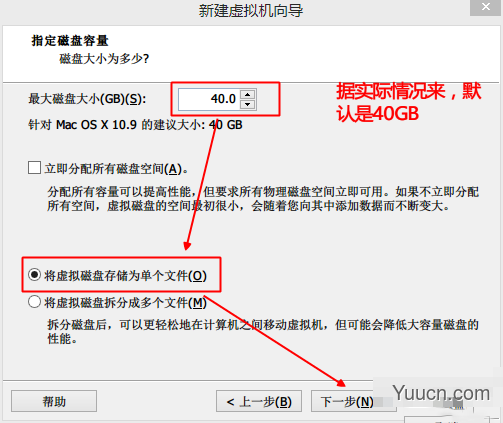Click the 最大磁盘大小(GB)(S): label
The image size is (503, 423).
click(87, 99)
